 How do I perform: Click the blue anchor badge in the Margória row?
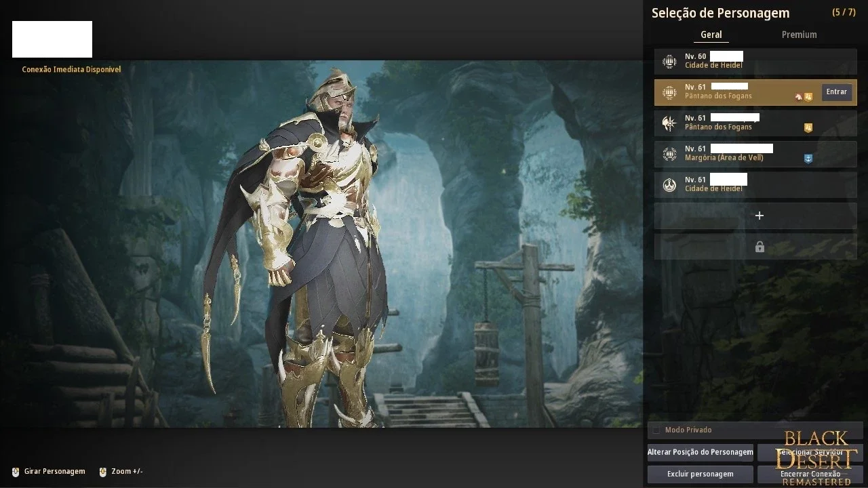[808, 159]
